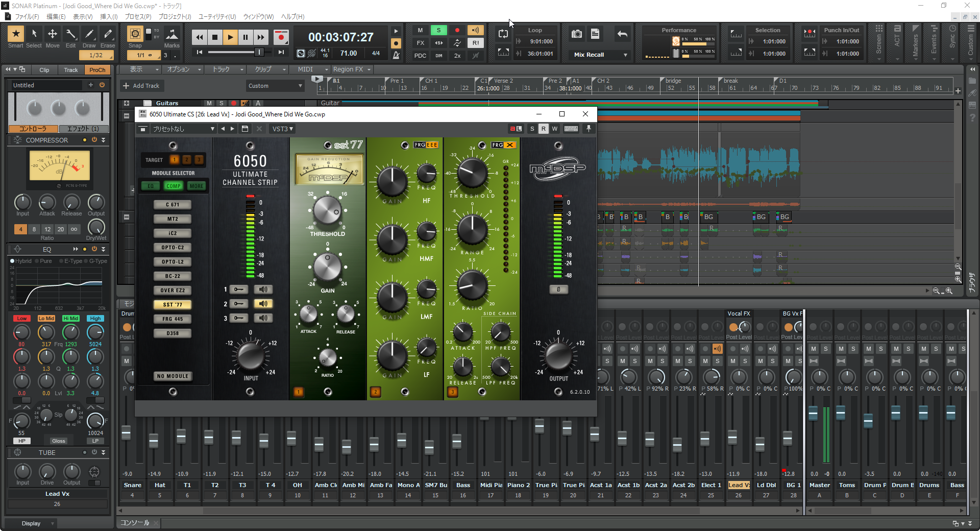Open the Custom track control dropdown

(x=275, y=86)
